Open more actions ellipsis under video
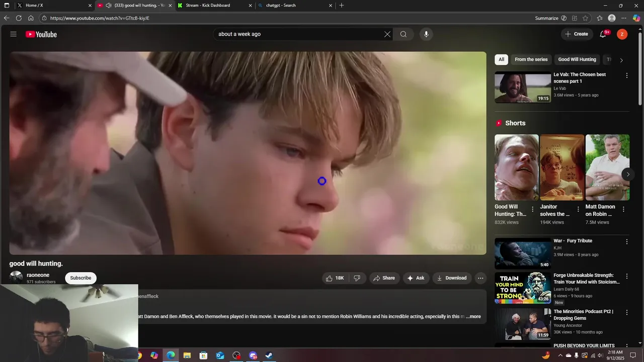 [x=480, y=278]
